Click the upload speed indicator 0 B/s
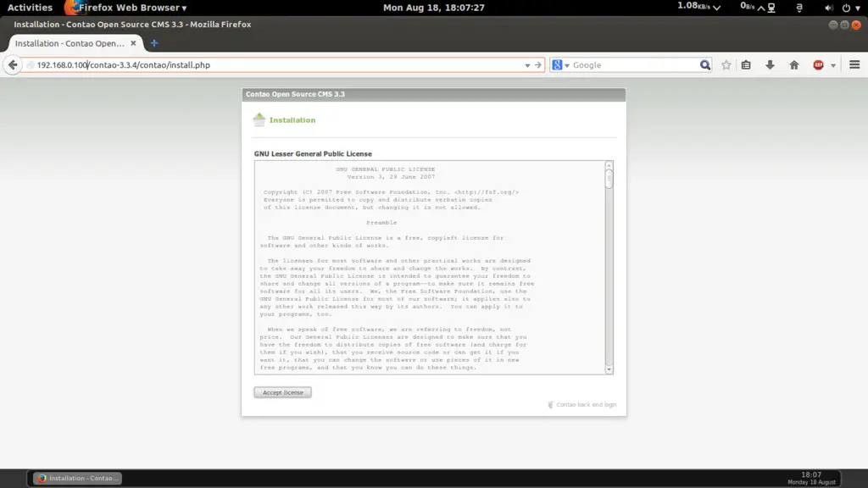The height and width of the screenshot is (488, 868). tap(753, 7)
